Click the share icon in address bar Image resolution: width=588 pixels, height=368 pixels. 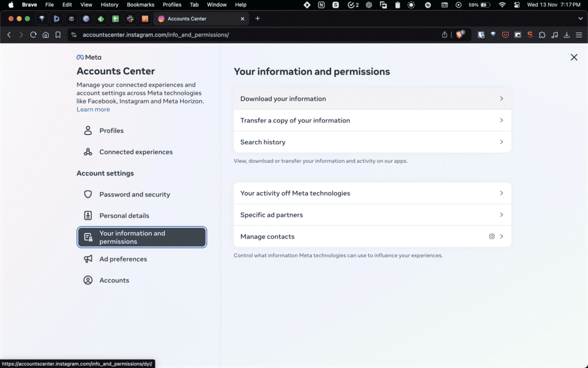[x=444, y=34]
